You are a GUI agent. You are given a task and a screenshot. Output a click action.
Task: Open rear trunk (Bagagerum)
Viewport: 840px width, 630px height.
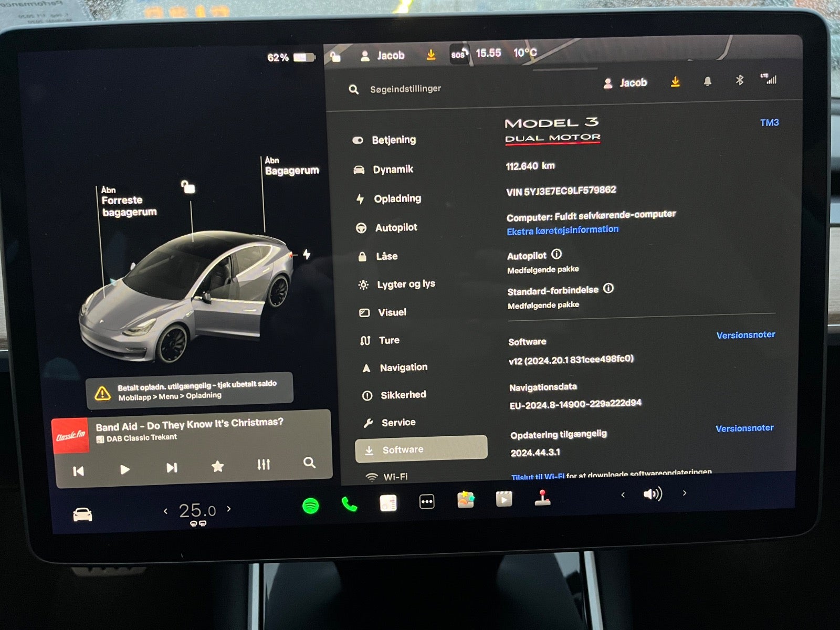tap(291, 166)
